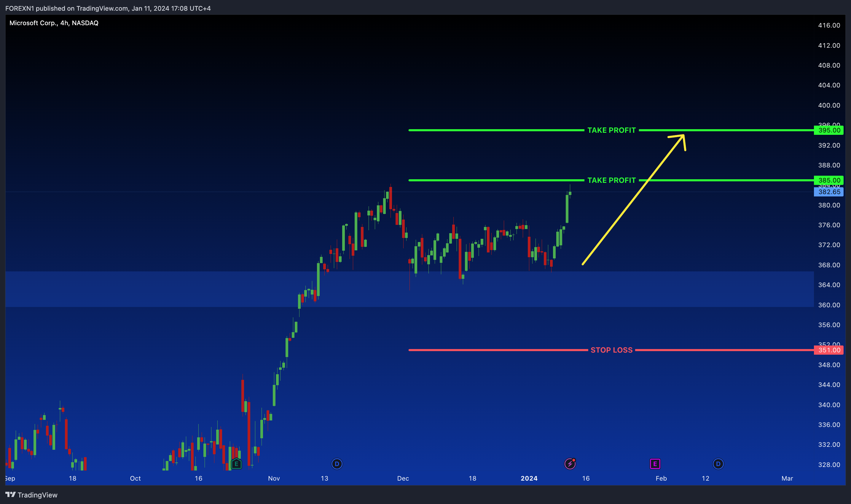This screenshot has height=504, width=851.
Task: Click the 328.00 price axis label
Action: coord(829,465)
